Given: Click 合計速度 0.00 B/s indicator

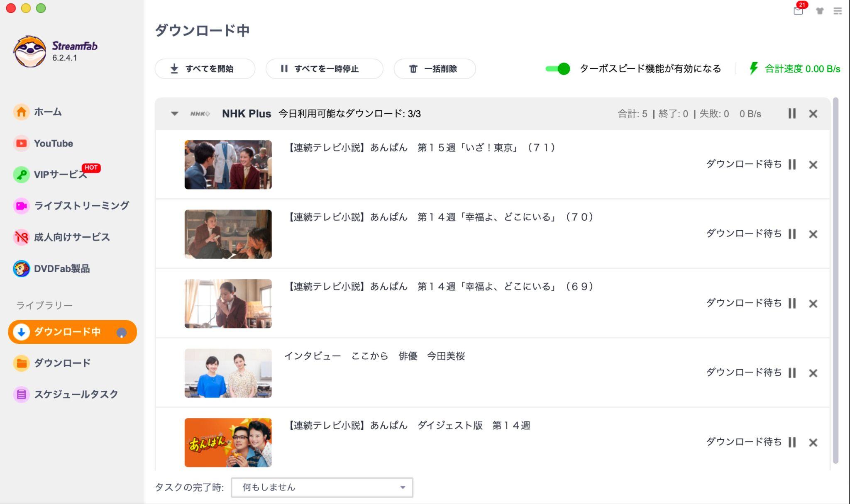Looking at the screenshot, I should [802, 69].
